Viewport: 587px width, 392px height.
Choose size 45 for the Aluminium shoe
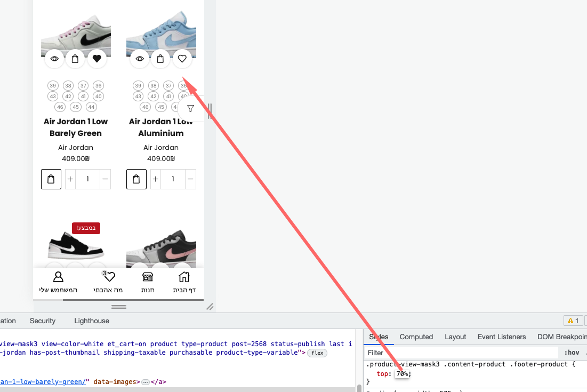tap(161, 107)
